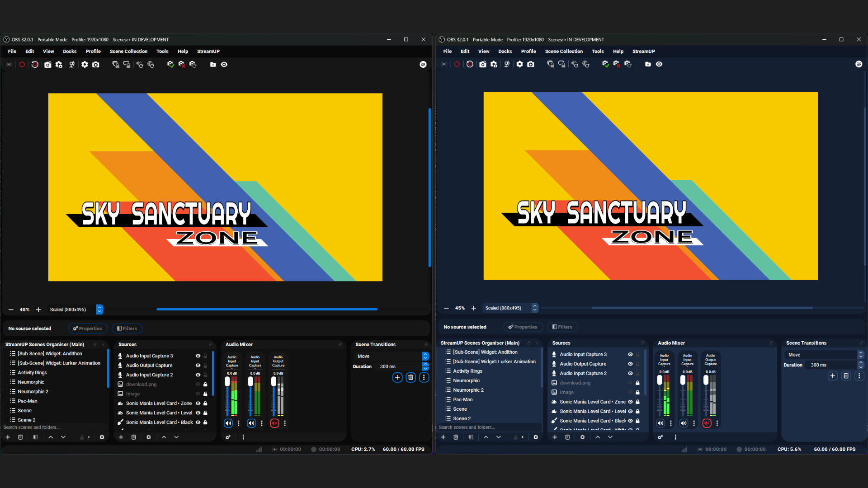The image size is (868, 488).
Task: Show the download.png source in left window
Action: [x=198, y=385]
